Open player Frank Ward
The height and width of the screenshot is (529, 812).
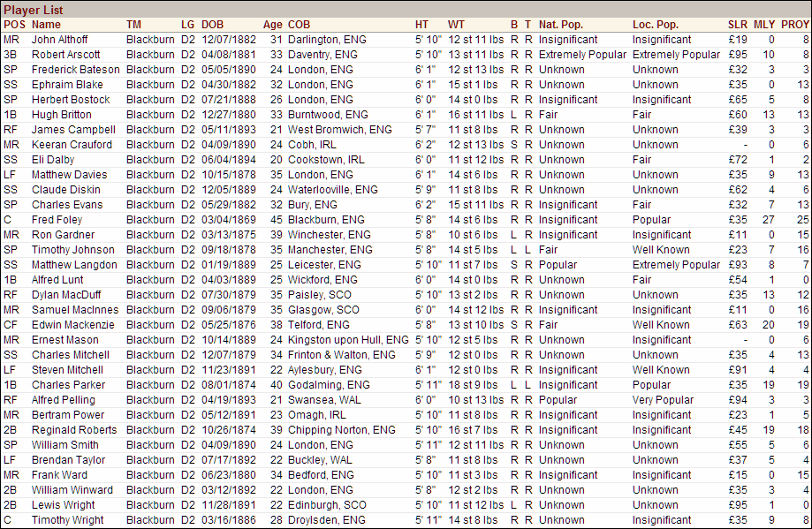(59, 474)
